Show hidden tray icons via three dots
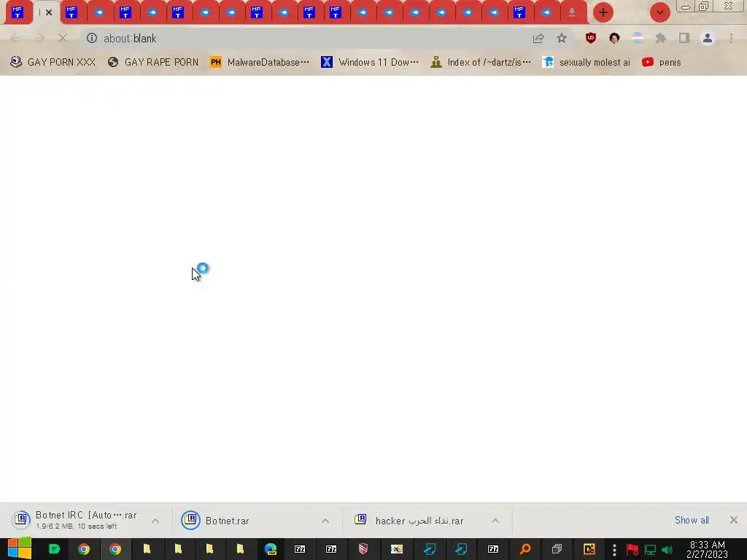747x560 pixels. click(614, 550)
